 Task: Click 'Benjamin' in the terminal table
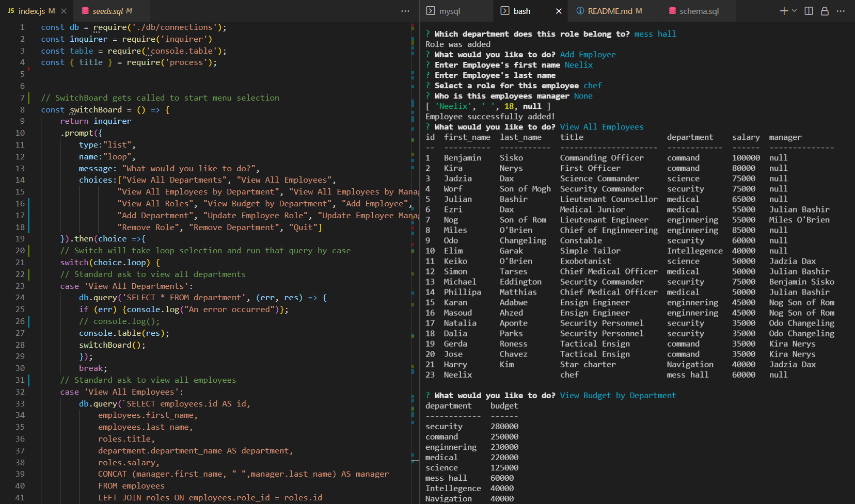(463, 158)
